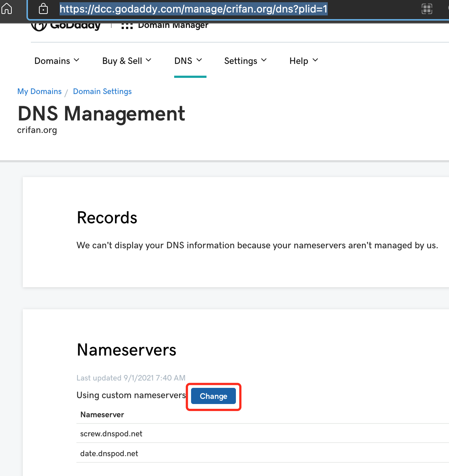Viewport: 449px width, 476px height.
Task: Expand the Buy & Sell menu
Action: (x=127, y=61)
